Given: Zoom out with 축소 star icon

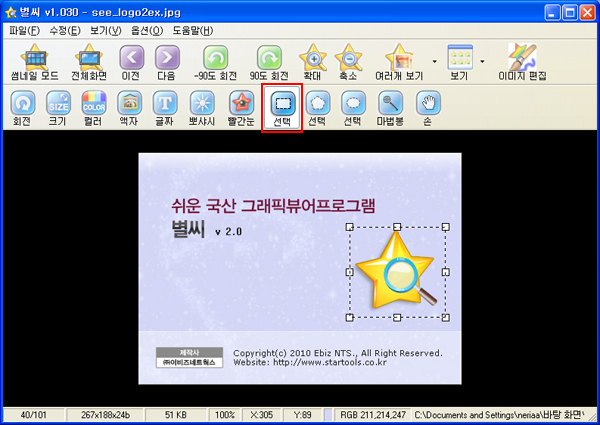Looking at the screenshot, I should point(348,62).
